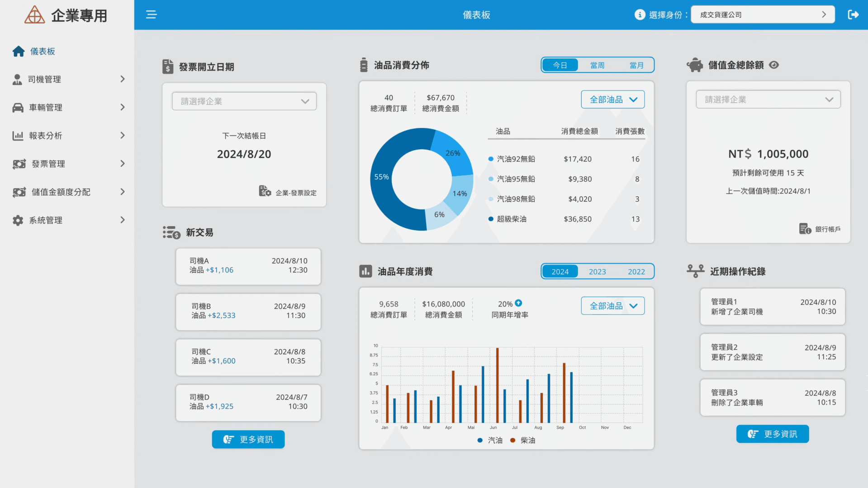Click the 銀行帳戶 icon
Viewport: 868px width, 488px height.
pyautogui.click(x=805, y=228)
